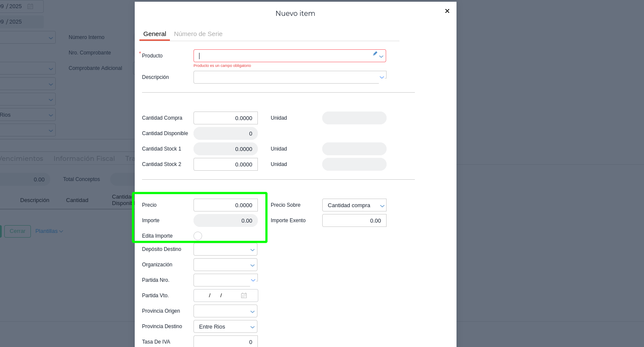
Task: Switch to the Número de Serie tab
Action: click(x=198, y=34)
